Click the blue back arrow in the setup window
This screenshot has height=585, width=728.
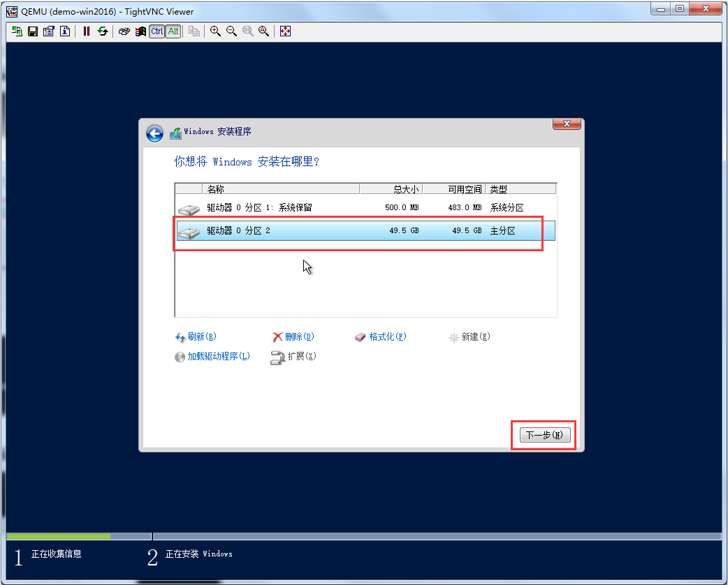154,133
